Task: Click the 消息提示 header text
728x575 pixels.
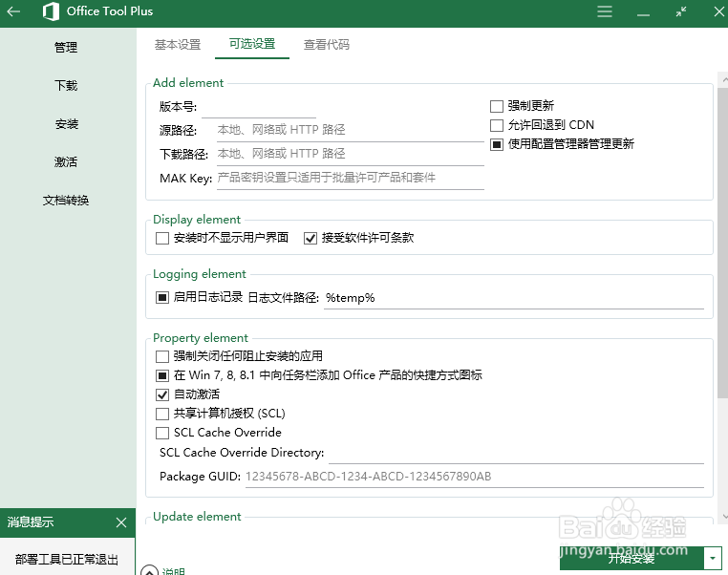Action: [31, 522]
